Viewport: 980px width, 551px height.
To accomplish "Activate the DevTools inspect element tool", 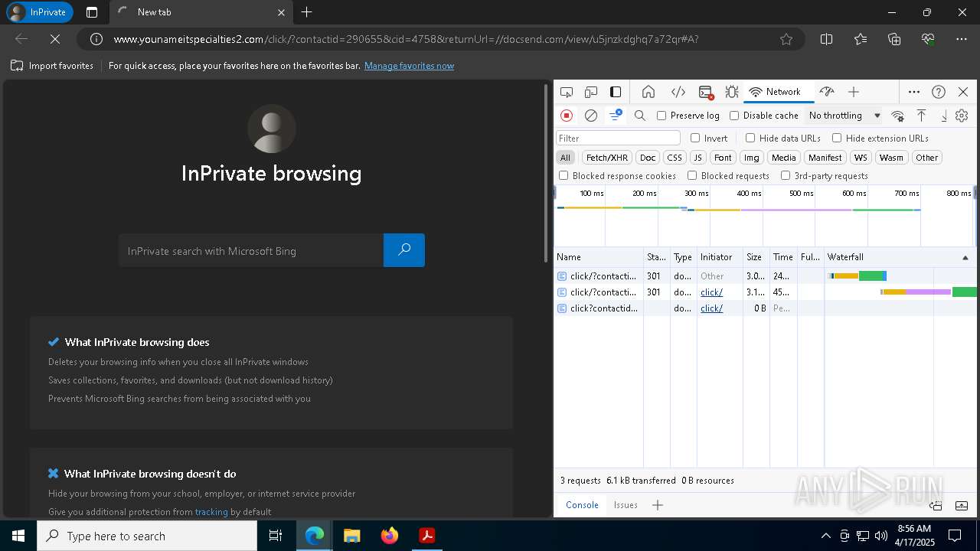I will 567,92.
